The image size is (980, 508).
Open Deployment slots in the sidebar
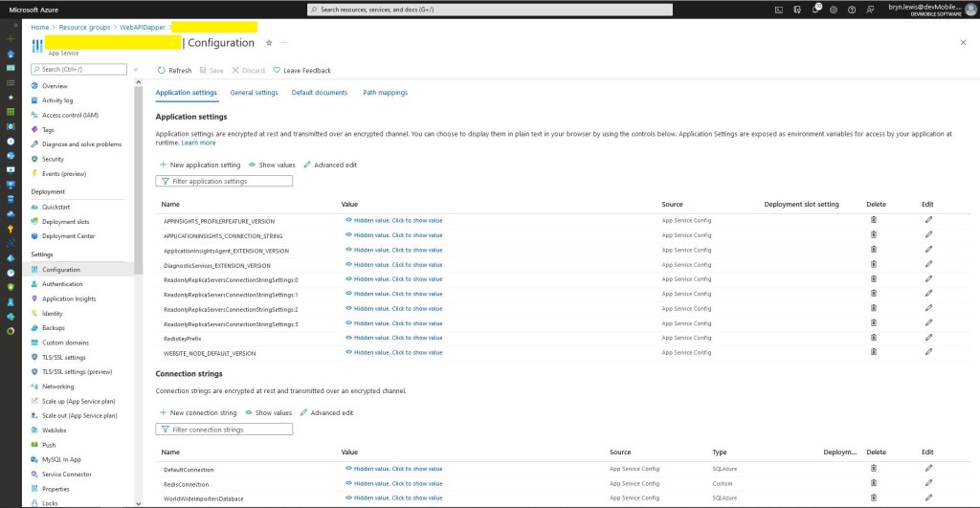[x=65, y=221]
